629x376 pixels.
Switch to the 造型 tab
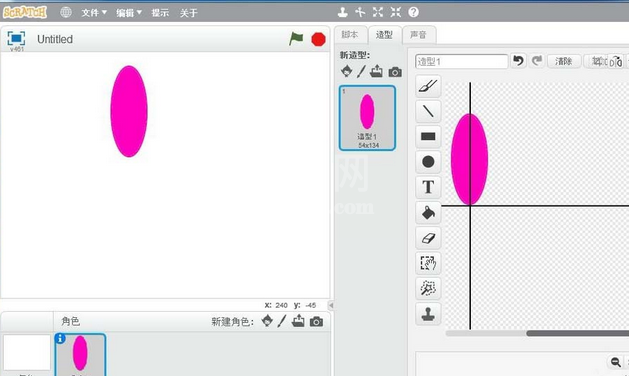tap(384, 35)
